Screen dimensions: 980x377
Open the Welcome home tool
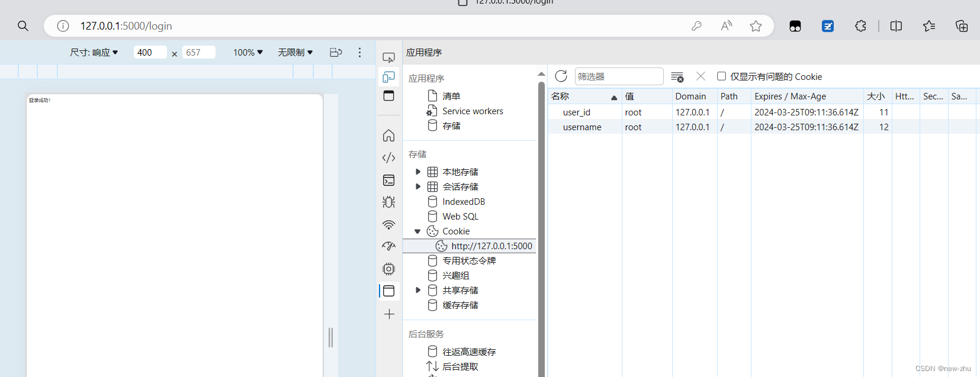pyautogui.click(x=388, y=136)
